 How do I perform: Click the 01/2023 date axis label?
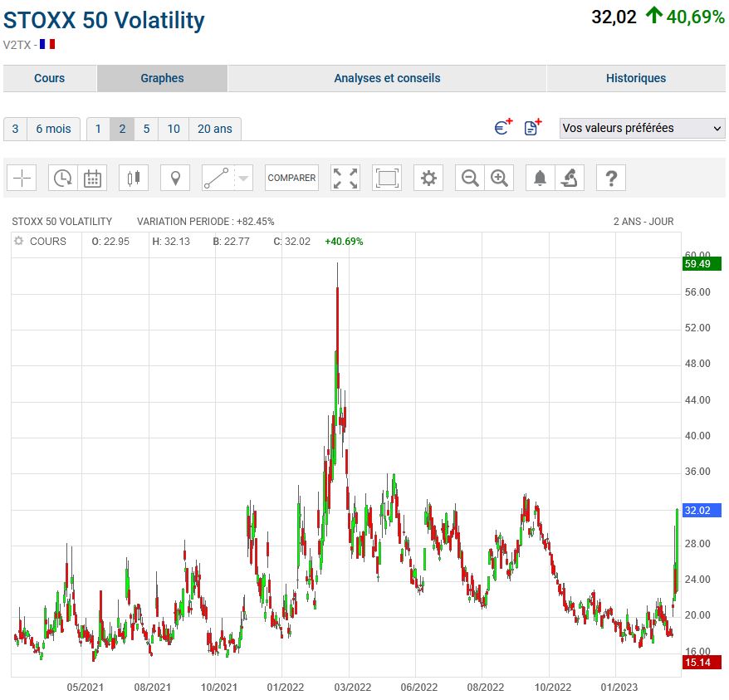tap(619, 687)
